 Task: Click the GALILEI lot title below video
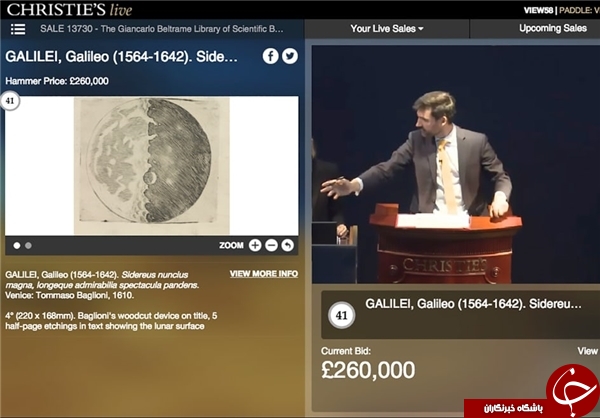pyautogui.click(x=473, y=304)
